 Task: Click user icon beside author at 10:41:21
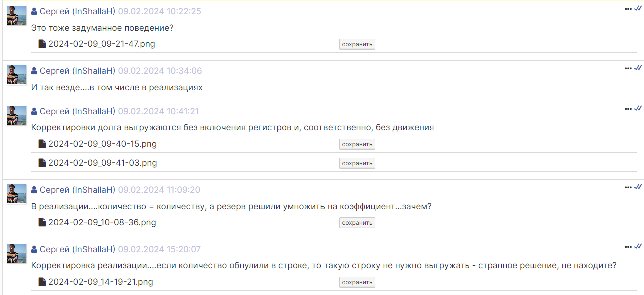pos(34,111)
